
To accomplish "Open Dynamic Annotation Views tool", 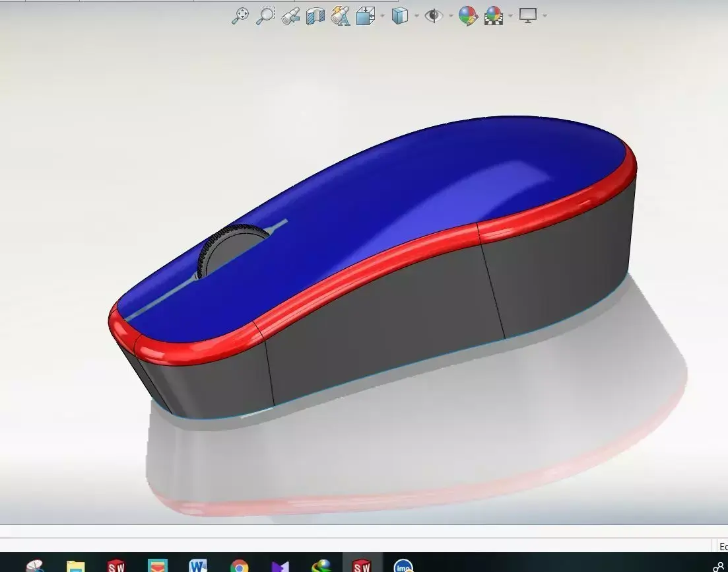I will (341, 16).
